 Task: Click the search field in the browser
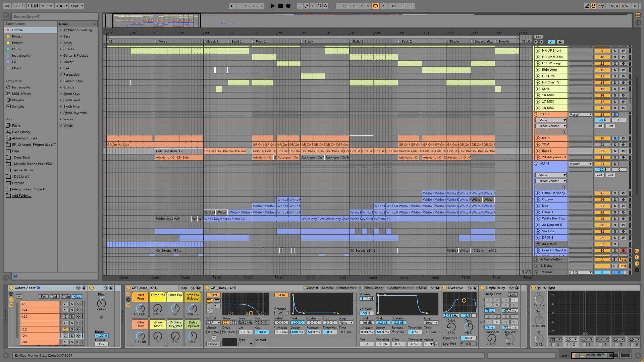click(55, 16)
